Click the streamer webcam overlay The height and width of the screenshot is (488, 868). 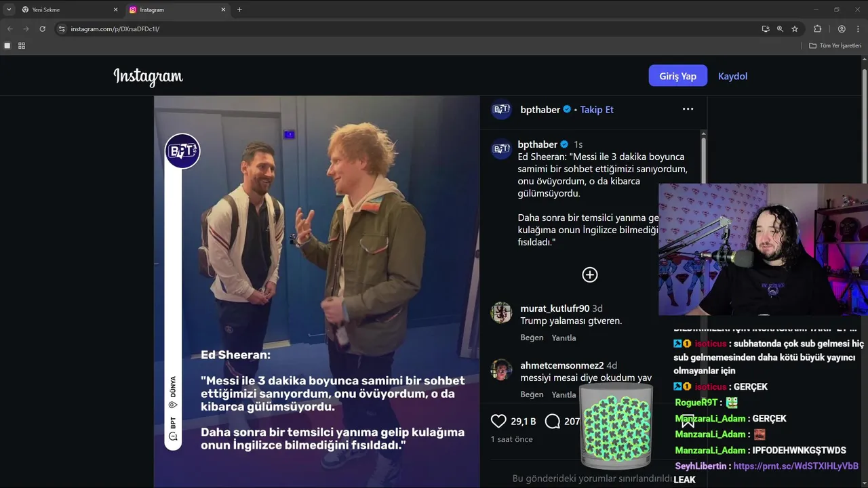pyautogui.click(x=763, y=249)
